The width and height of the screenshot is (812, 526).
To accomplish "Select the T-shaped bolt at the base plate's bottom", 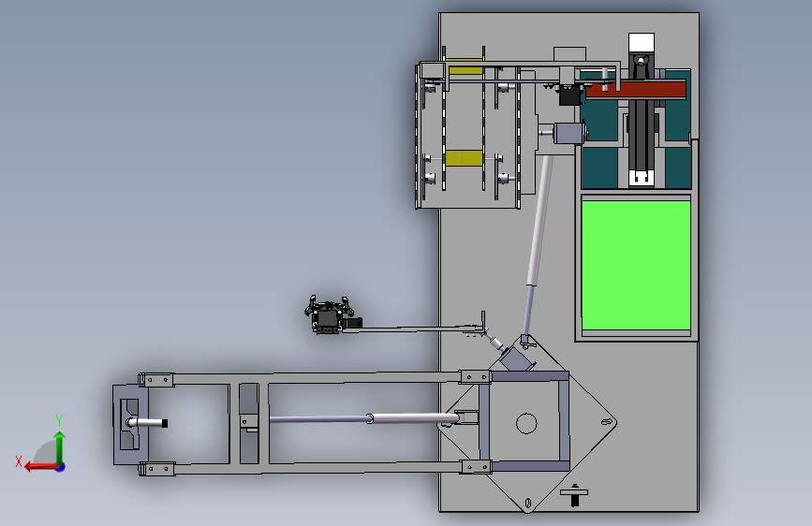I will pos(574,495).
